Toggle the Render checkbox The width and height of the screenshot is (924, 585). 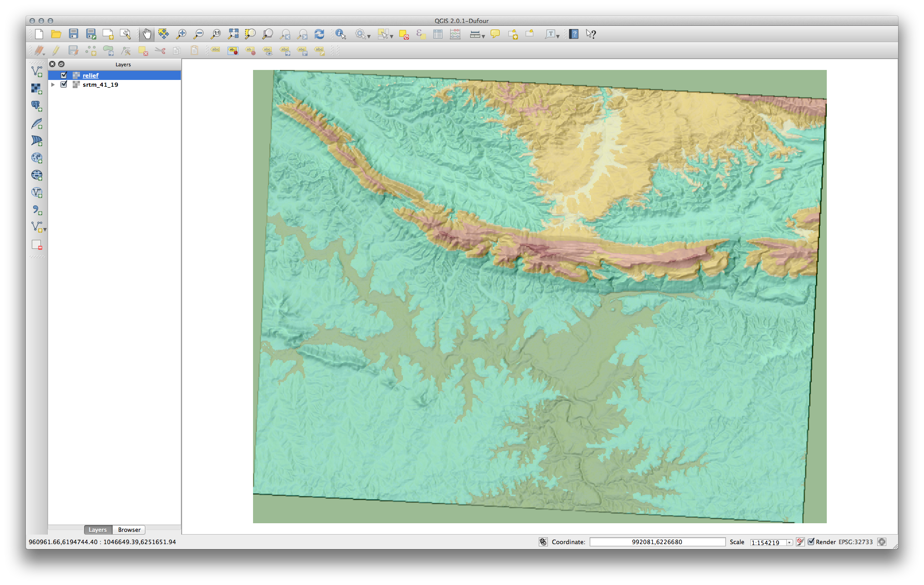(811, 541)
